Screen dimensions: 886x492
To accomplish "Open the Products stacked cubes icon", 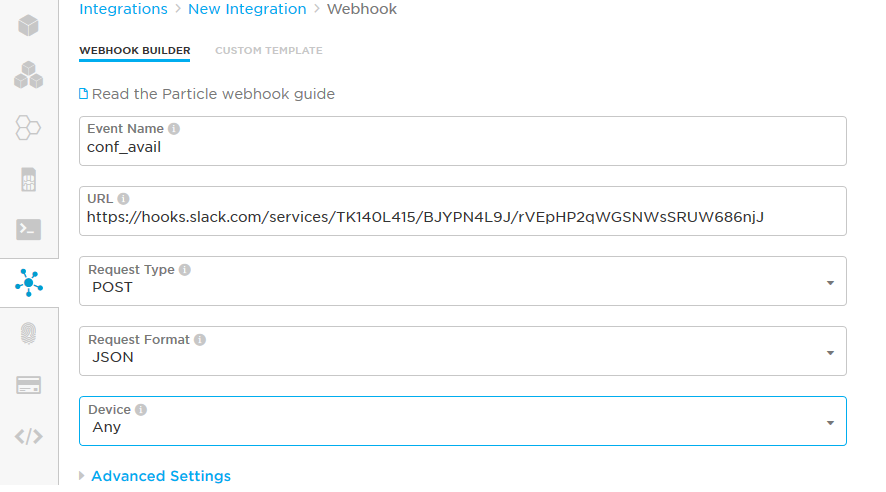I will pos(29,75).
